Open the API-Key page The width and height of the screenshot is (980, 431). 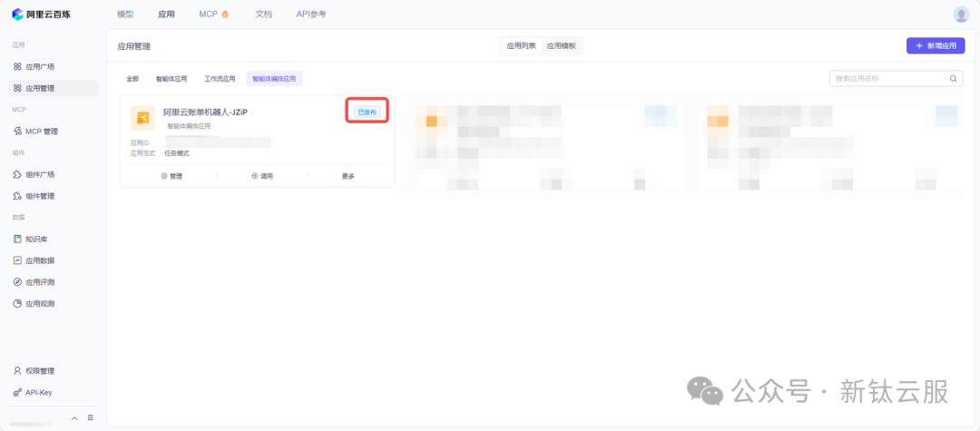coord(53,393)
